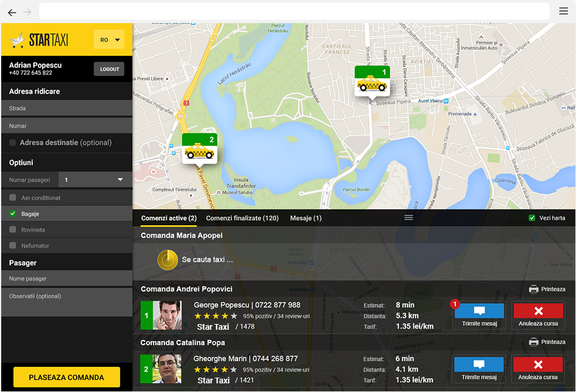Click the Parcul Bordei map label
Image resolution: width=576 pixels, height=392 pixels.
tap(356, 190)
